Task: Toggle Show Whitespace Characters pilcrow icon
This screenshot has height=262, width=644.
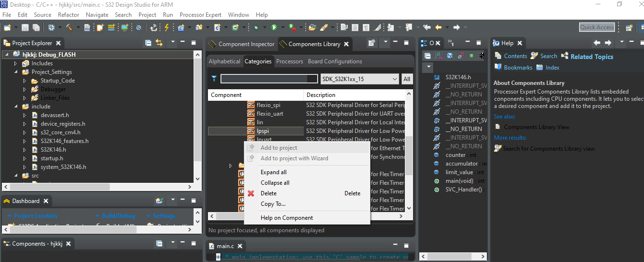Action: (366, 27)
